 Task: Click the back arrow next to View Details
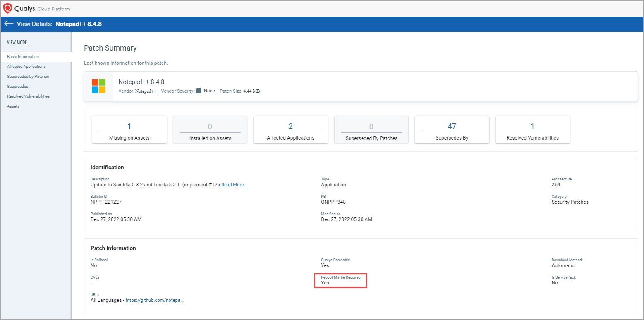tap(9, 24)
